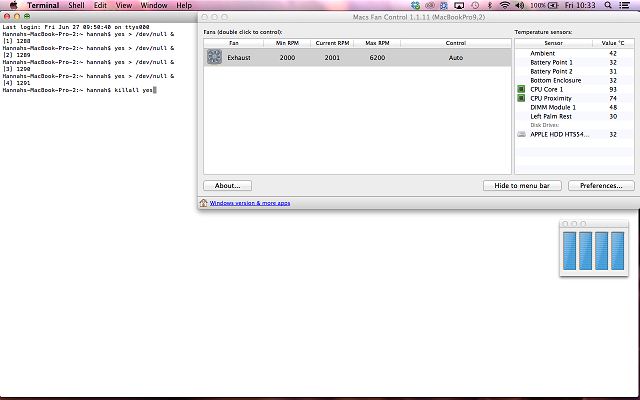Click the CPU Proximity chip icon
The height and width of the screenshot is (400, 640).
coord(521,98)
